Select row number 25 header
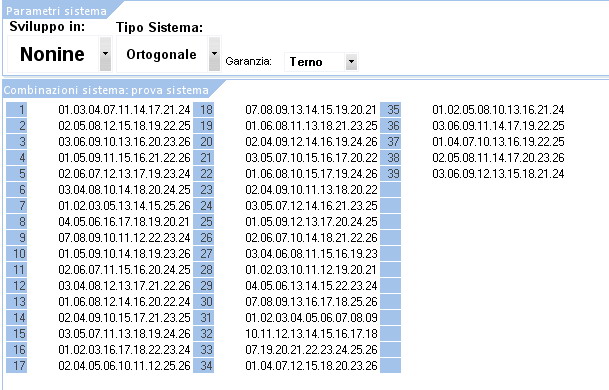Image resolution: width=609 pixels, height=390 pixels. pos(204,222)
